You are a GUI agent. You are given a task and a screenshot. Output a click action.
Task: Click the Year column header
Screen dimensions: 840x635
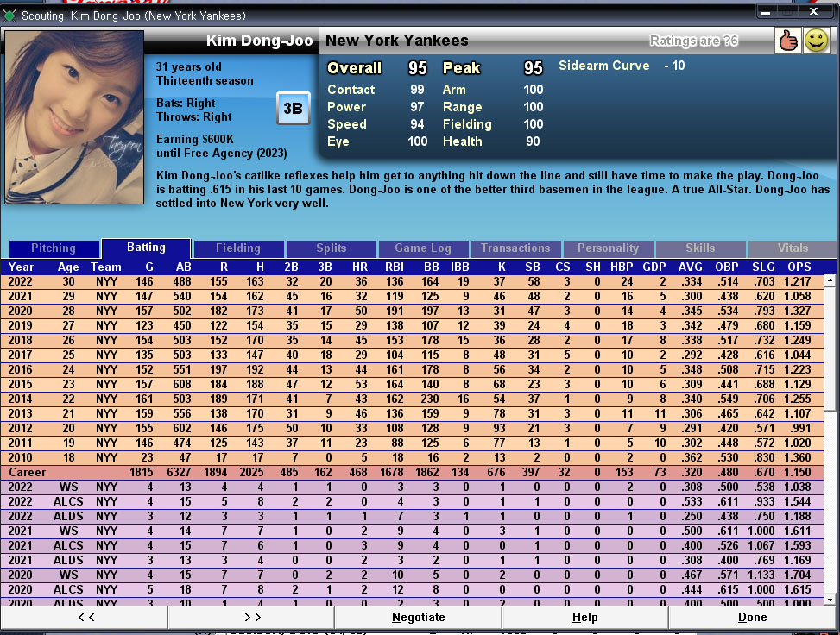[x=21, y=267]
